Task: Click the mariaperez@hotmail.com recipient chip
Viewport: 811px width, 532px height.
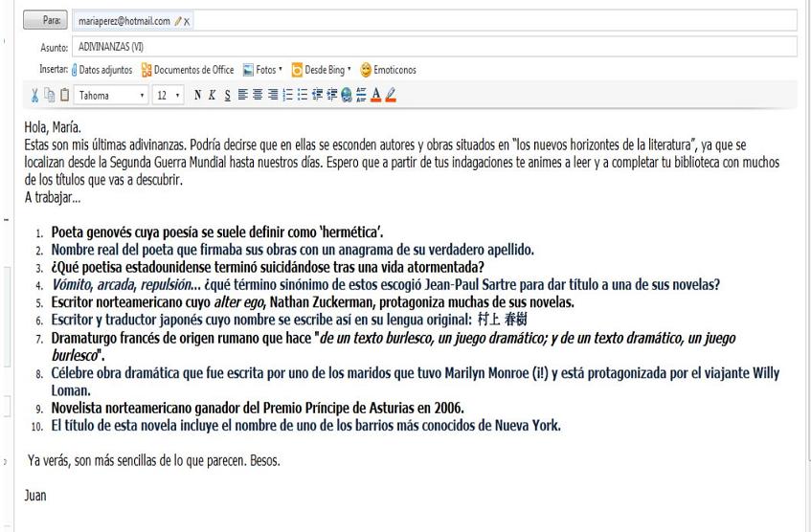Action: point(134,21)
